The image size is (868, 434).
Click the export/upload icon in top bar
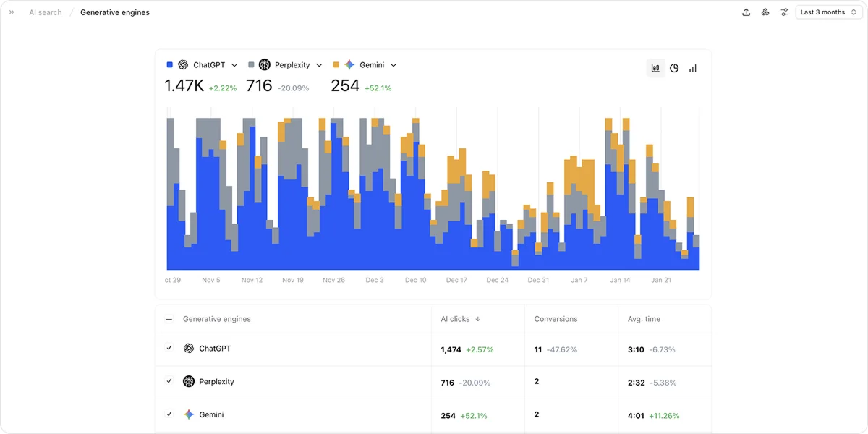click(x=746, y=12)
